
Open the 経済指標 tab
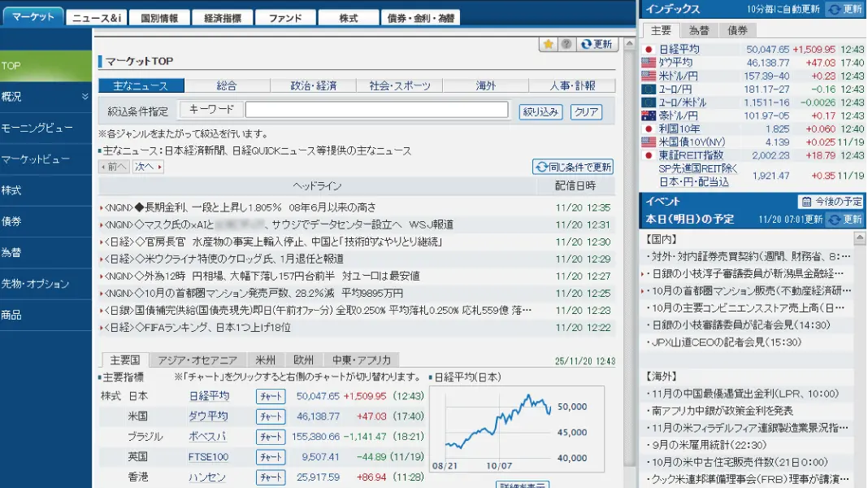point(223,18)
